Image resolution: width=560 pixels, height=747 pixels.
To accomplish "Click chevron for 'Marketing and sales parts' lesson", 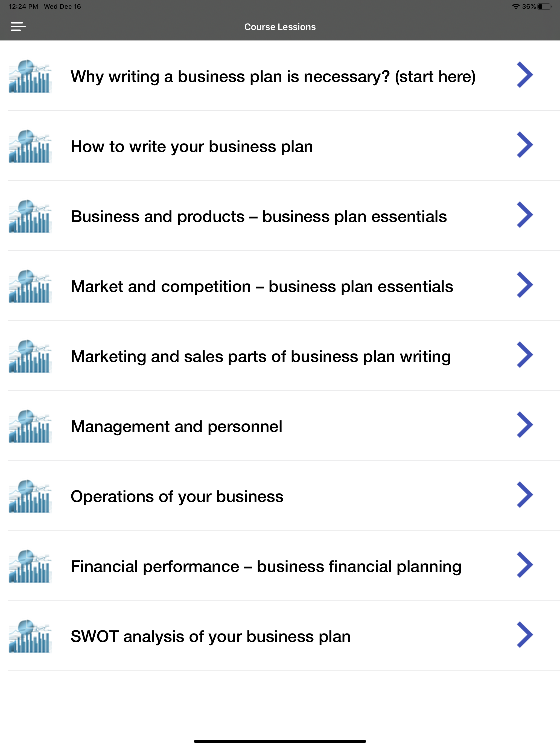I will click(x=524, y=355).
